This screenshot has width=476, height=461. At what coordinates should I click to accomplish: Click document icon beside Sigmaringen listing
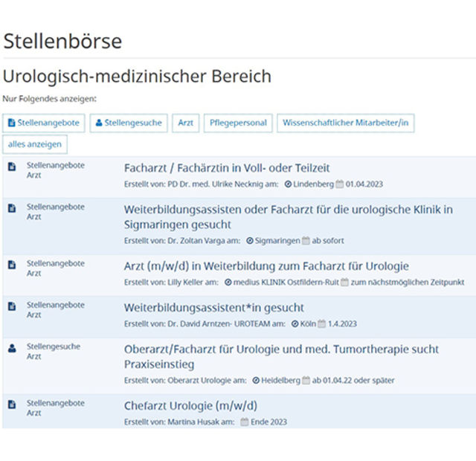tap(11, 208)
